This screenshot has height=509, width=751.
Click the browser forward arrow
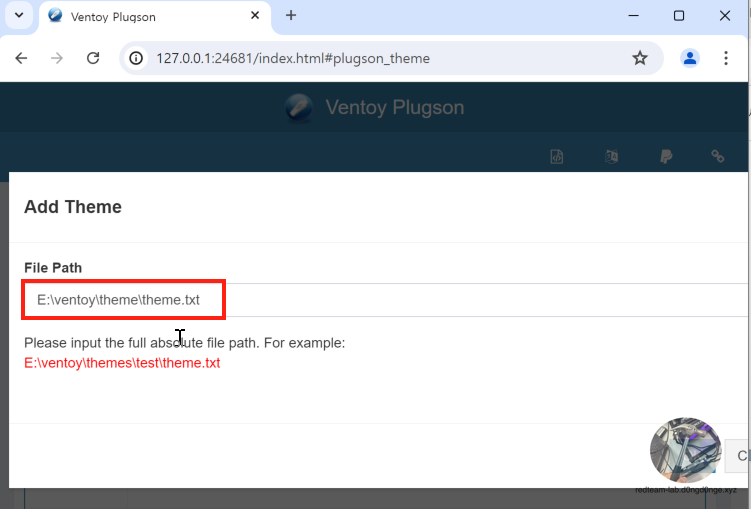click(x=57, y=58)
